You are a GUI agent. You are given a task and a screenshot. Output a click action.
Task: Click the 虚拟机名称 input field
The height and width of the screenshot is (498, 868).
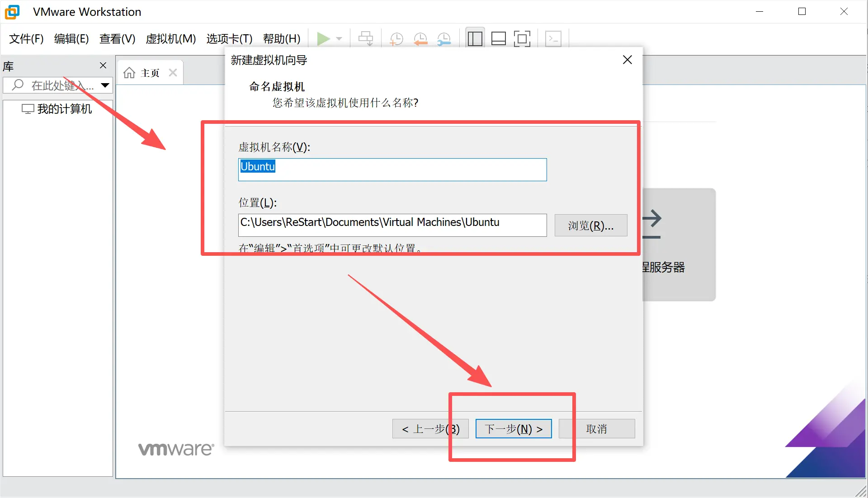[x=392, y=169]
